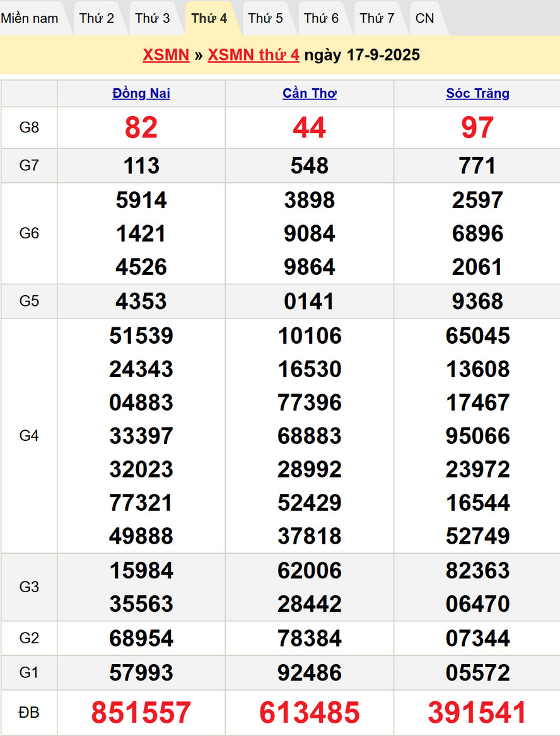The height and width of the screenshot is (736, 560).
Task: Click G2 result 07344
Action: point(478,638)
